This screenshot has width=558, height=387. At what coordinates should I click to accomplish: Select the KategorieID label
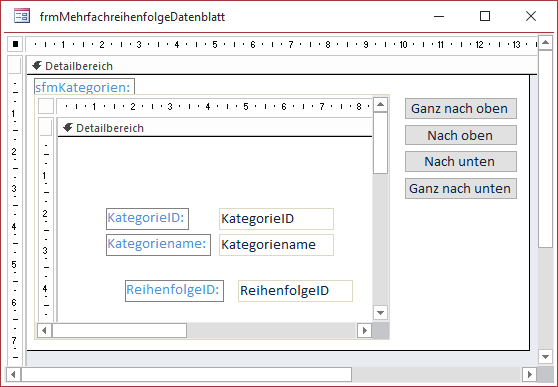[x=147, y=219]
